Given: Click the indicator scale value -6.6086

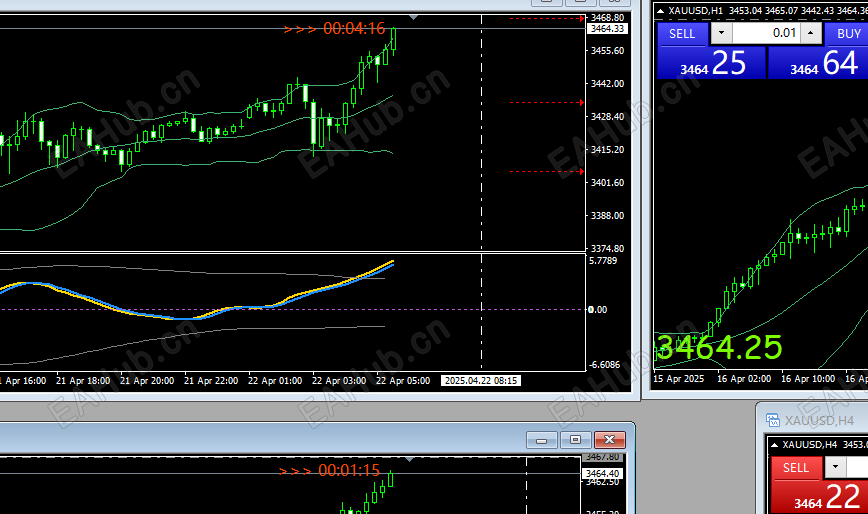Looking at the screenshot, I should click(604, 365).
